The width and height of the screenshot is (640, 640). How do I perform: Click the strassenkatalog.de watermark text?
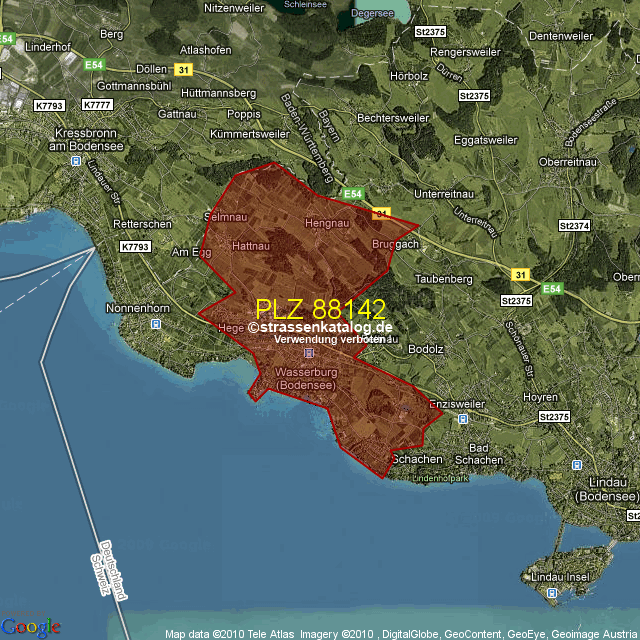point(320,327)
